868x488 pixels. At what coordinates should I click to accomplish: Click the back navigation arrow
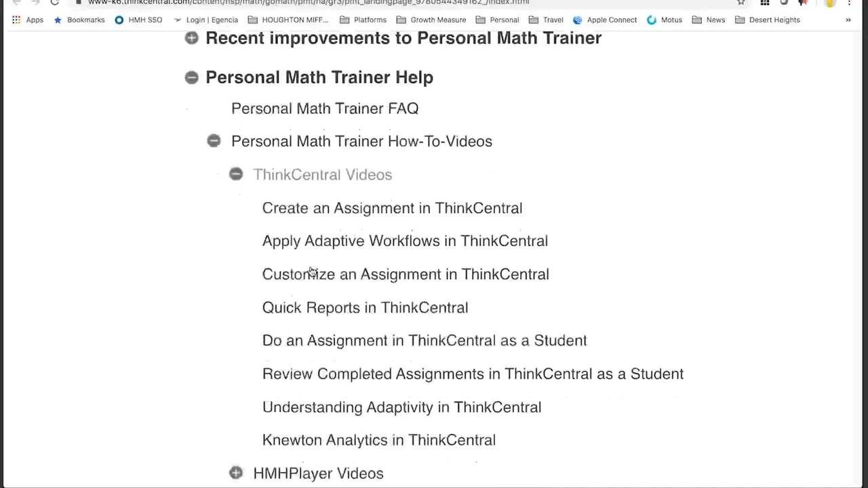(x=16, y=3)
